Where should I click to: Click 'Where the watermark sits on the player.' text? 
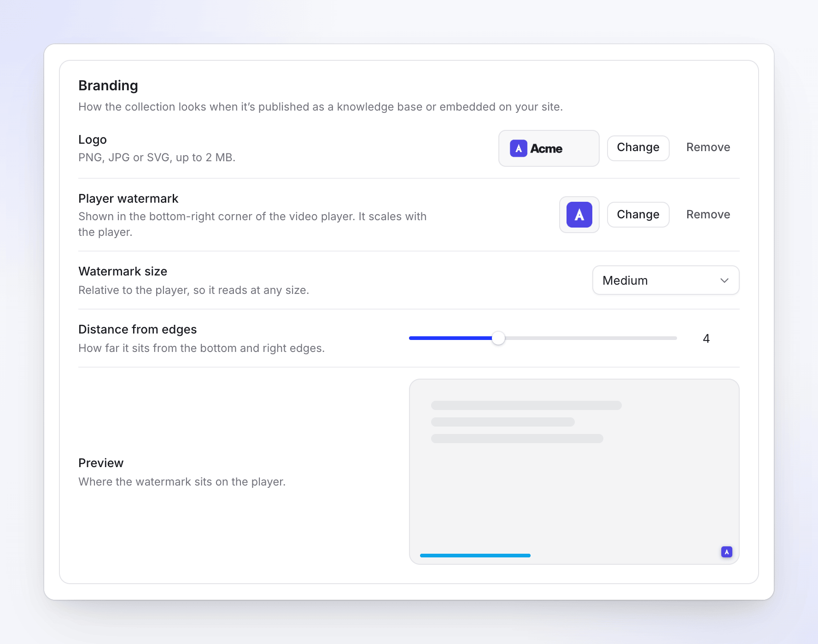(x=182, y=482)
